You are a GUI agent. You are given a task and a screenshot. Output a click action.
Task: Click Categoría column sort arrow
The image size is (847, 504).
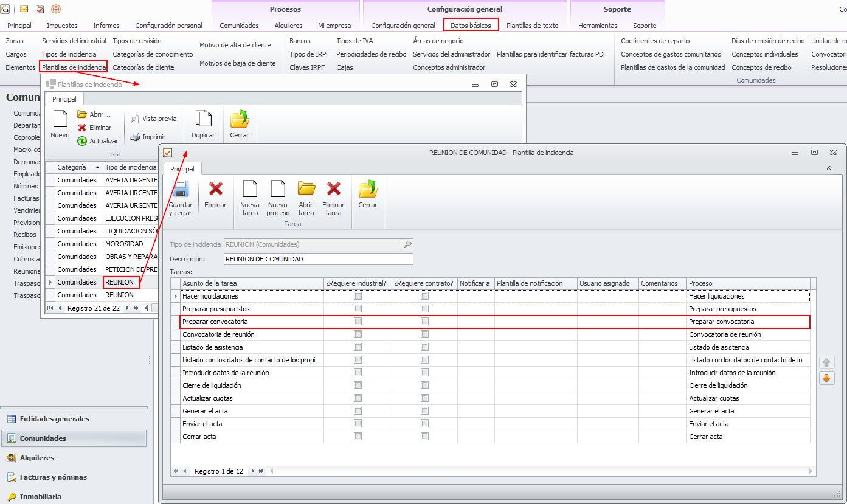98,167
